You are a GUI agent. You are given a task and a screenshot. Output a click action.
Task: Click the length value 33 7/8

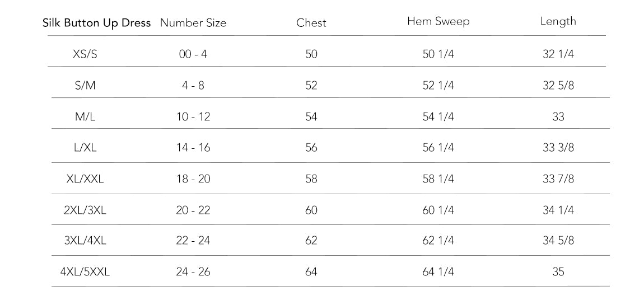pos(558,179)
